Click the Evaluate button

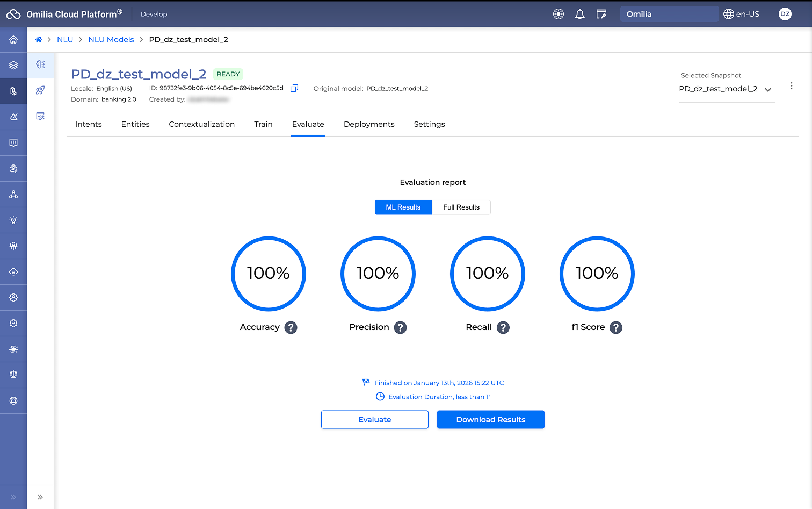[x=374, y=420]
